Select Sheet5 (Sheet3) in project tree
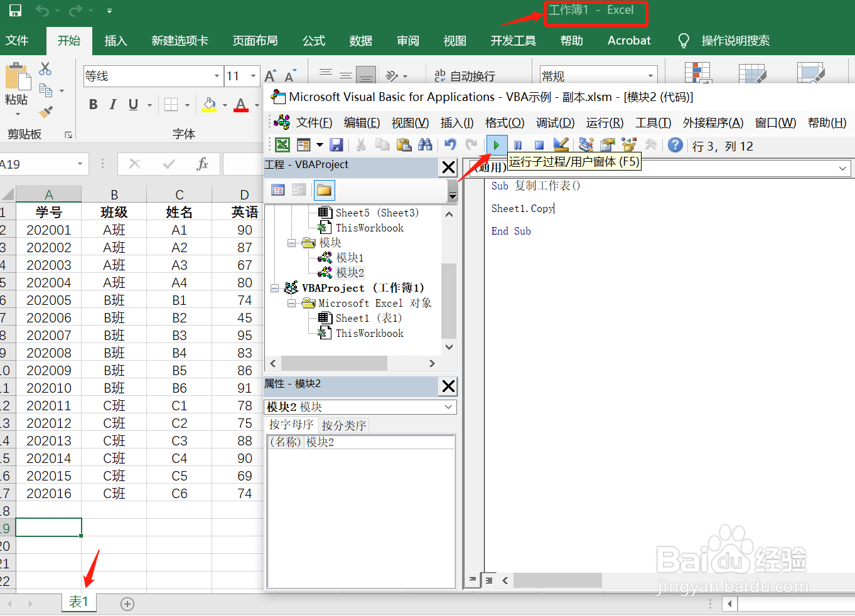The width and height of the screenshot is (855, 616). (x=377, y=213)
